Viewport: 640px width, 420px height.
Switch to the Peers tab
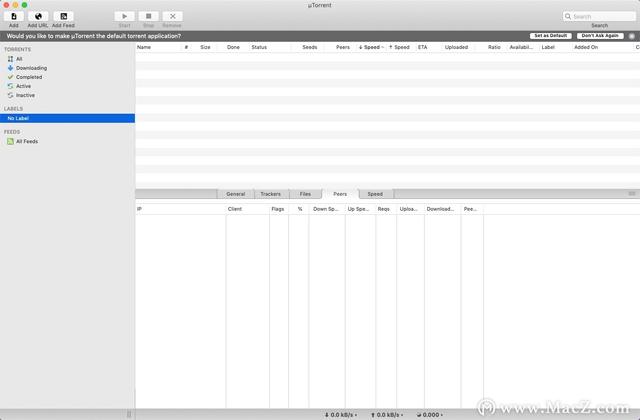point(340,194)
